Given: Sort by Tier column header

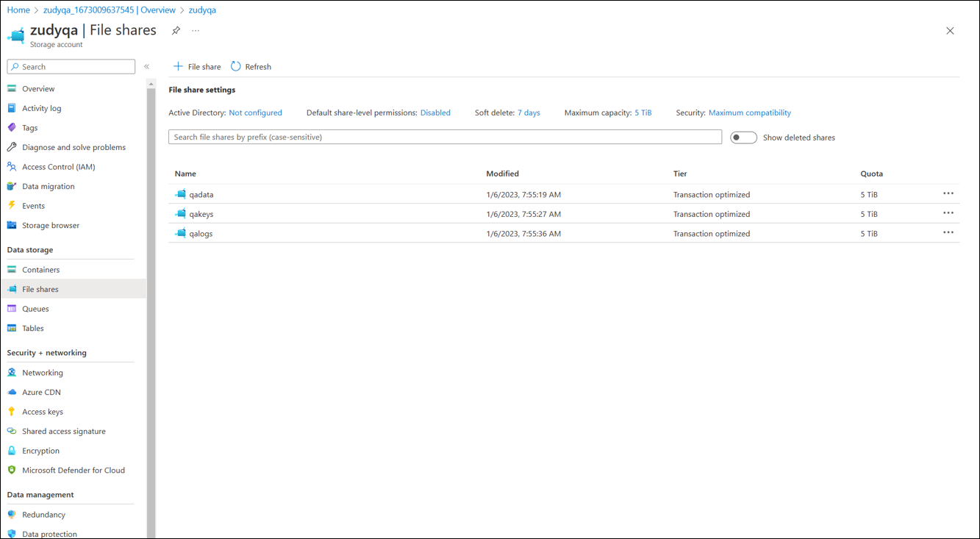Looking at the screenshot, I should [680, 174].
